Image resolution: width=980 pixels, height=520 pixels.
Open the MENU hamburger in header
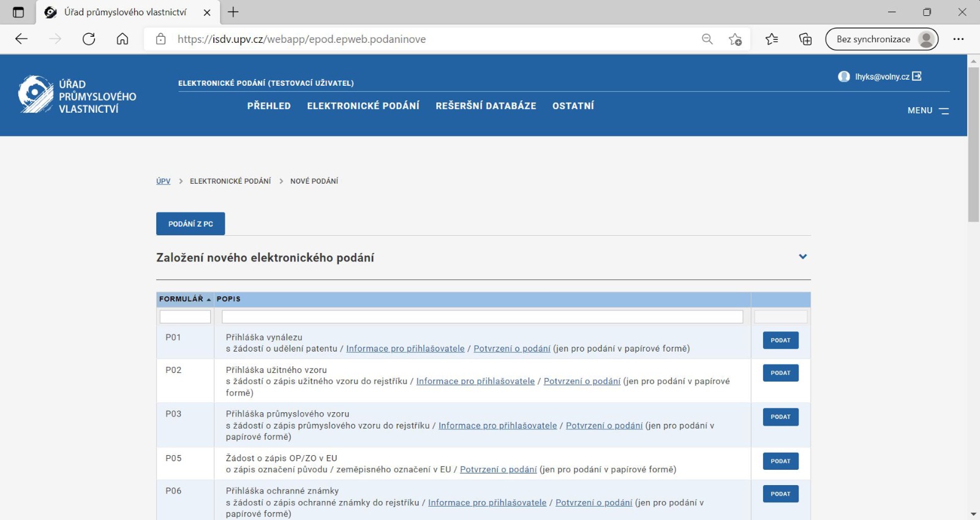[x=928, y=111]
